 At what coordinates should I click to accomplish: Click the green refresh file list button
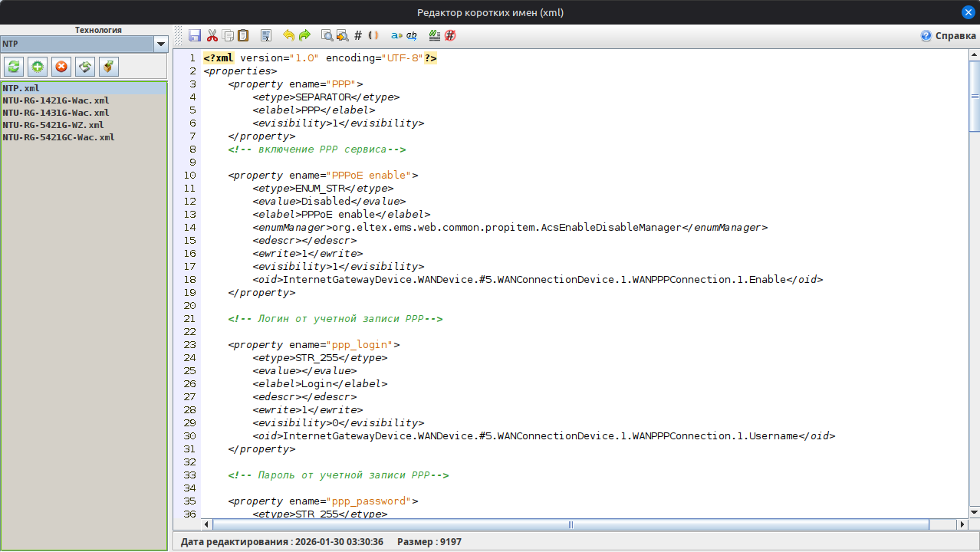point(14,67)
